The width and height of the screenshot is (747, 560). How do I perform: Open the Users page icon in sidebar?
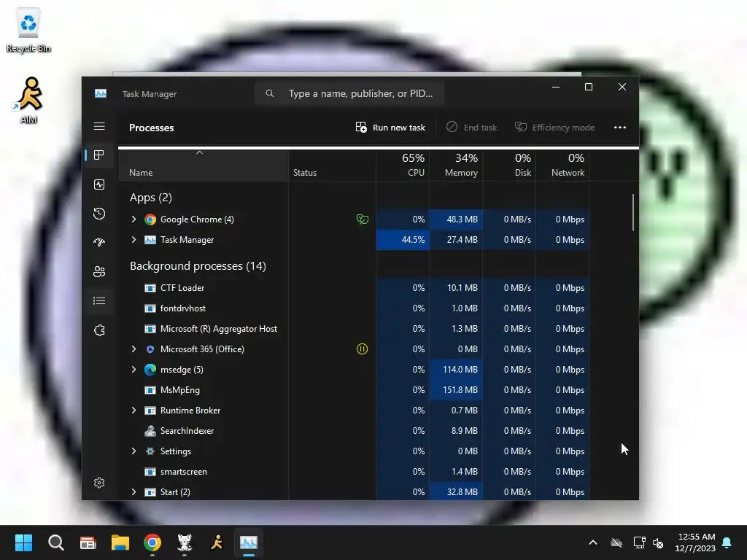99,271
